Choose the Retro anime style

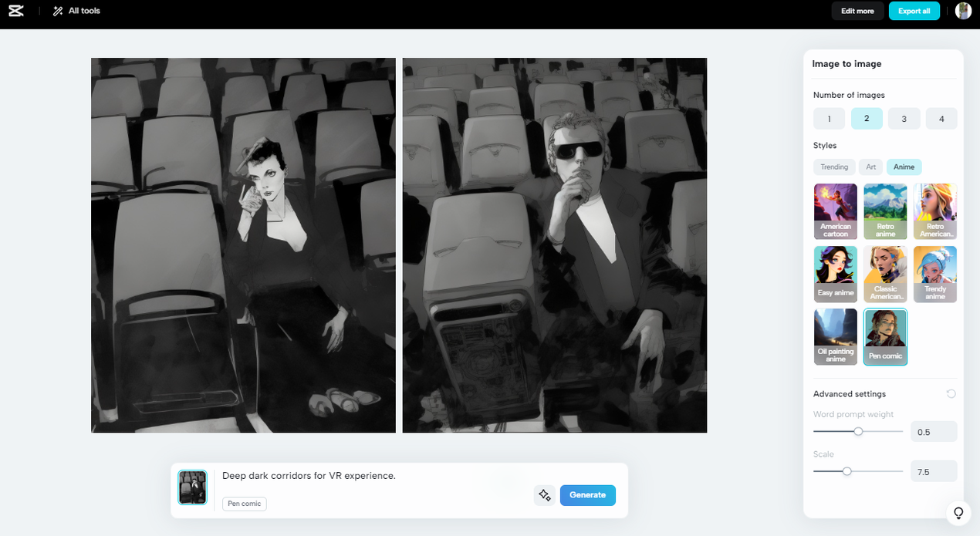(x=885, y=211)
